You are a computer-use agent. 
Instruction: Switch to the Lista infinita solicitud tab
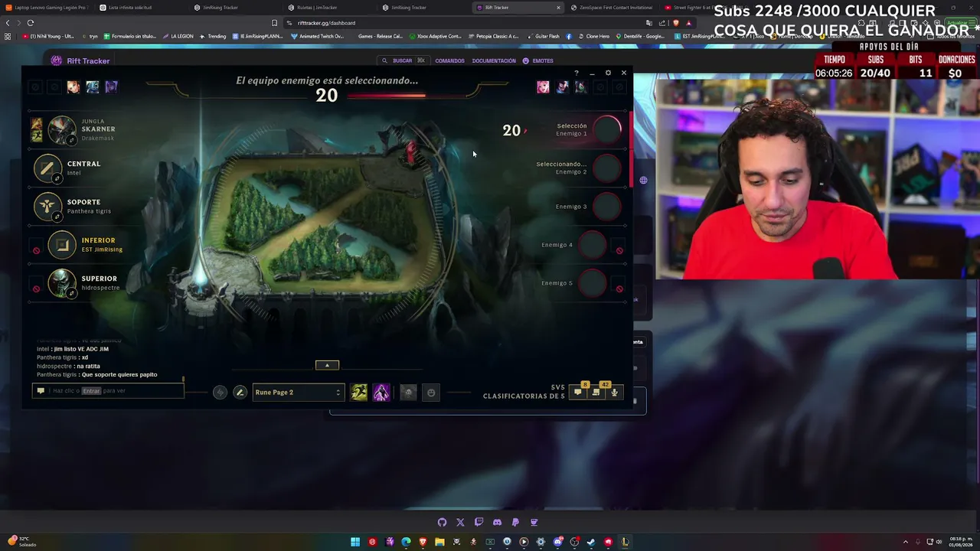[142, 8]
